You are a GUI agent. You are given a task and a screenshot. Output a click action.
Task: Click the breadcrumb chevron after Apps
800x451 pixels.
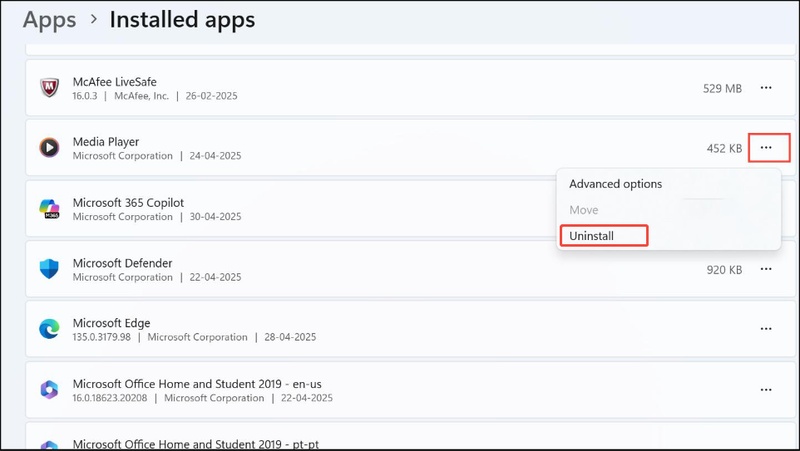[93, 19]
